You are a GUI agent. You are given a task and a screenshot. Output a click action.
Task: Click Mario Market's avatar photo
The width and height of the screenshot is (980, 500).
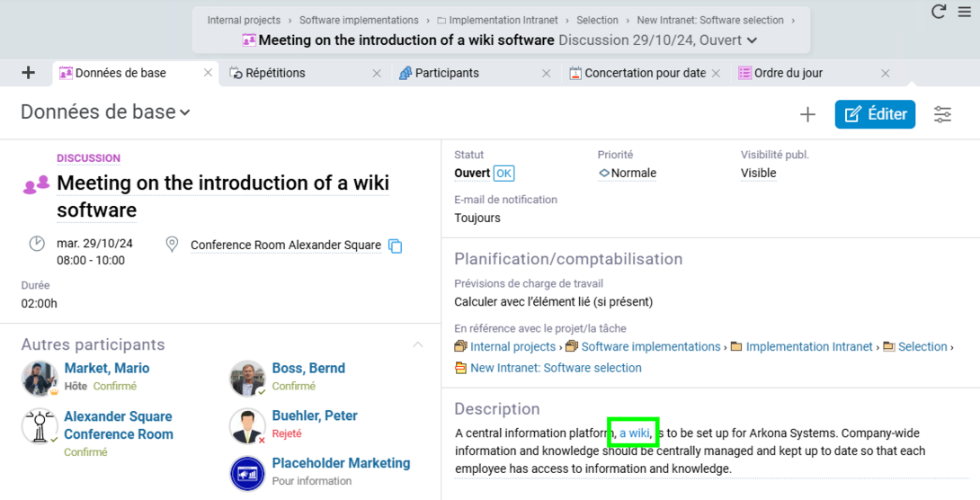40,378
